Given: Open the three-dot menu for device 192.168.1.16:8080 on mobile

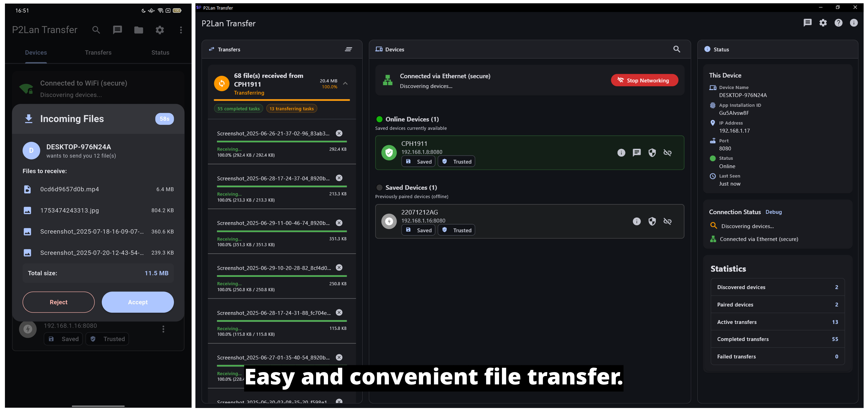Looking at the screenshot, I should pos(163,329).
